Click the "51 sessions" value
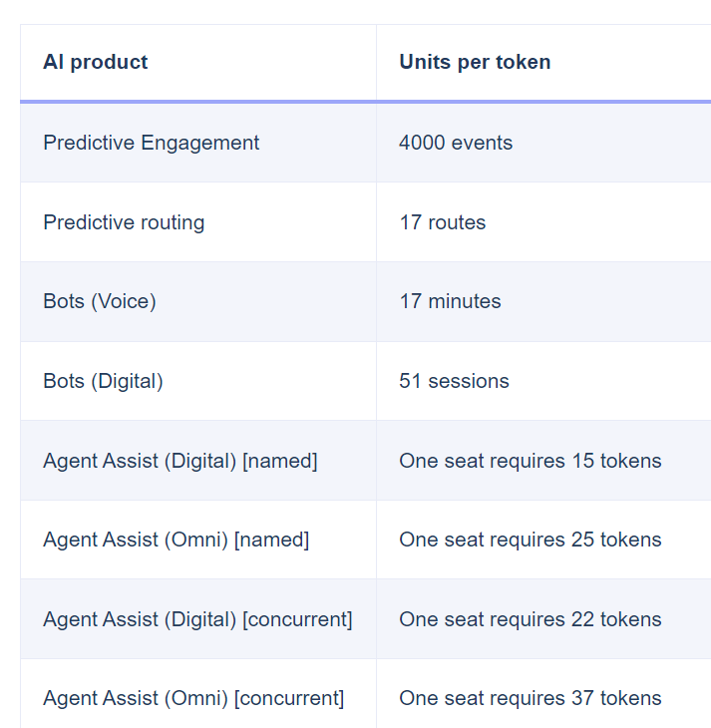711x728 pixels. click(x=454, y=381)
